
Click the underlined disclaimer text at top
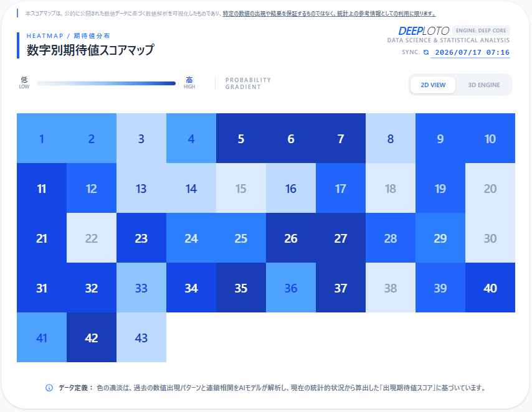coord(329,14)
